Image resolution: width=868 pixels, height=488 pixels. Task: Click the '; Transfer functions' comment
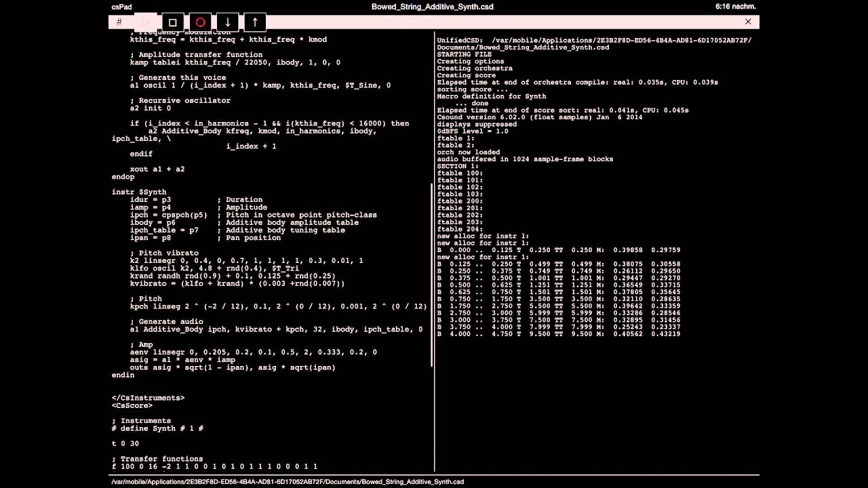pos(157,459)
